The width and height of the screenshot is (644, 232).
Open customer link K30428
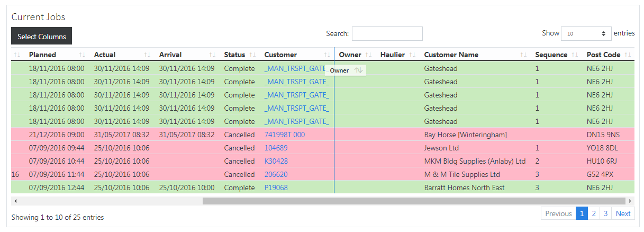click(x=276, y=161)
